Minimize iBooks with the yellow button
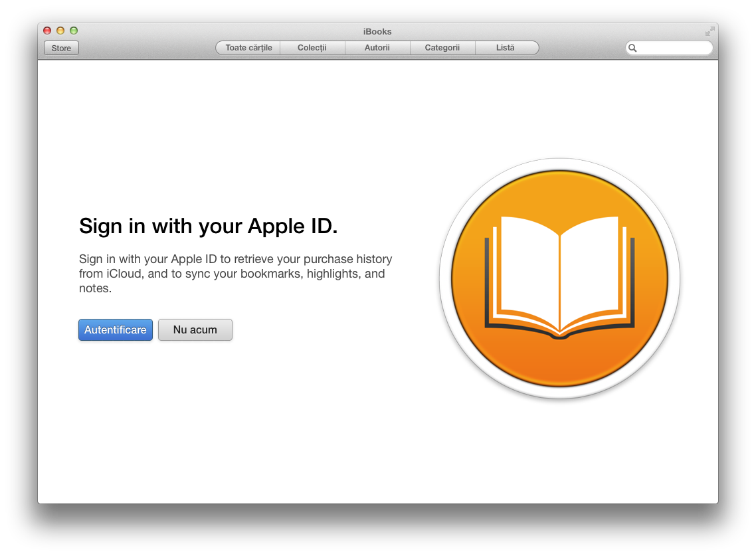The image size is (756, 556). 60,31
